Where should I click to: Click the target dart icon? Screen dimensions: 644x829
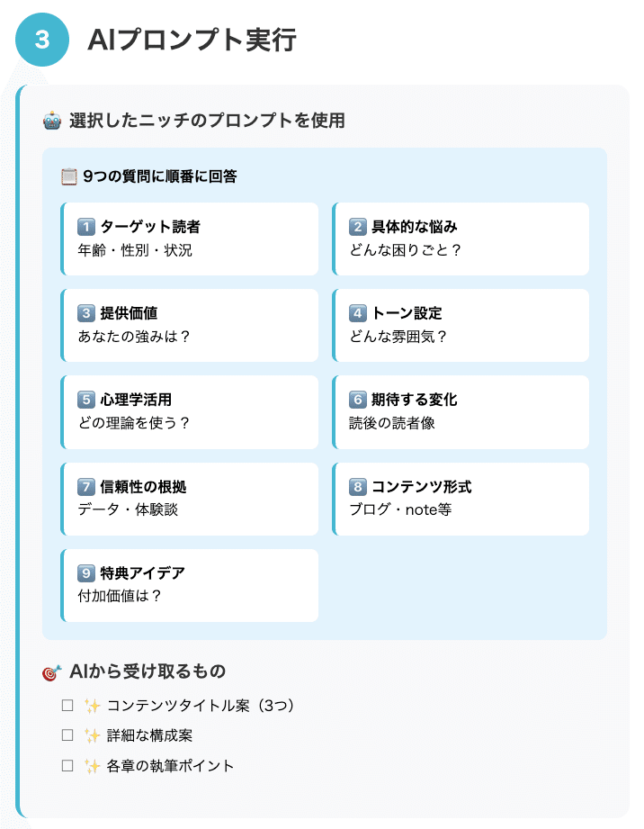[51, 671]
